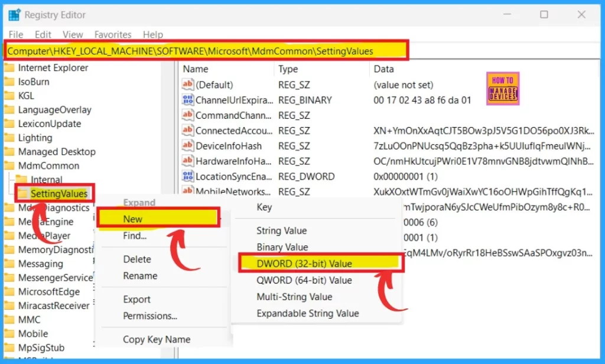
Task: Click the CommandChann string value icon
Action: (187, 115)
